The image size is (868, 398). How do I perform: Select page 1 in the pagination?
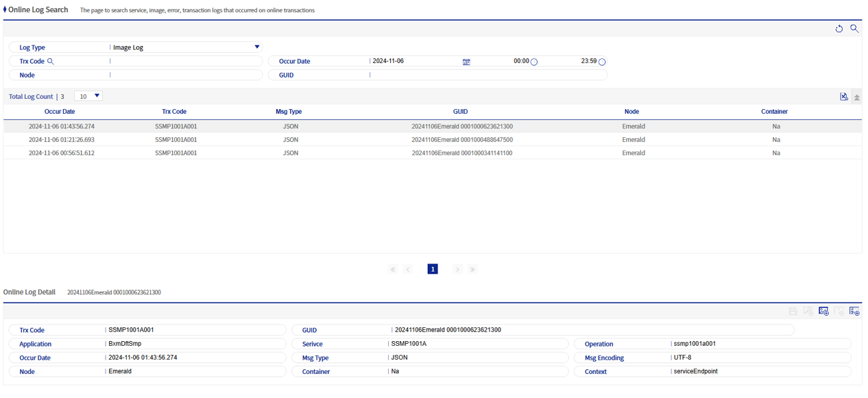point(433,269)
